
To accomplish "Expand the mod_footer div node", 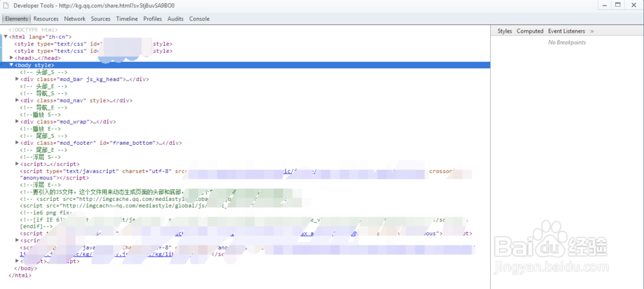I will point(17,143).
